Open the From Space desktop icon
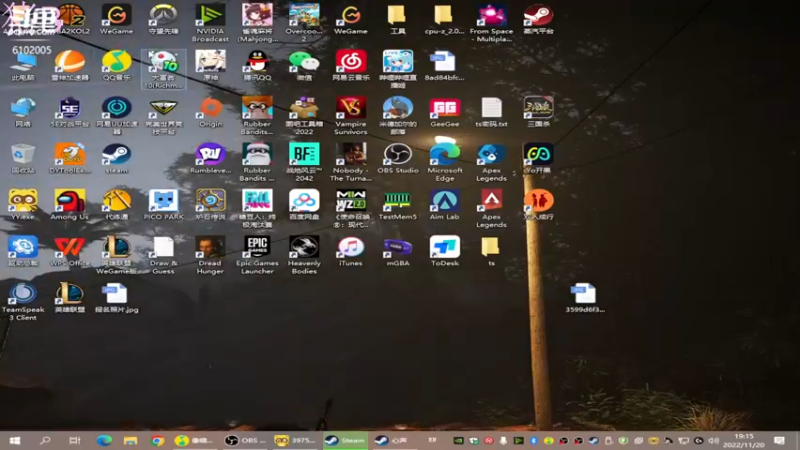The height and width of the screenshot is (450, 800). (491, 22)
